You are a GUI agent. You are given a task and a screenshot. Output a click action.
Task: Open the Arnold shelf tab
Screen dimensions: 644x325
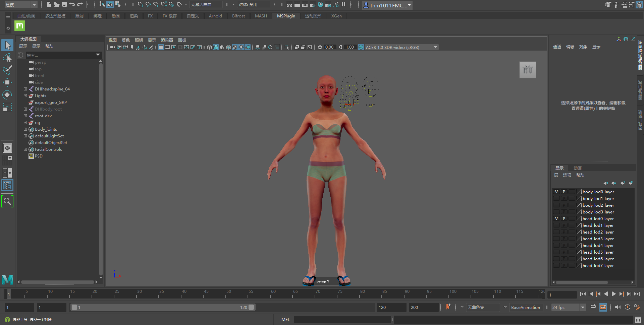(x=215, y=16)
